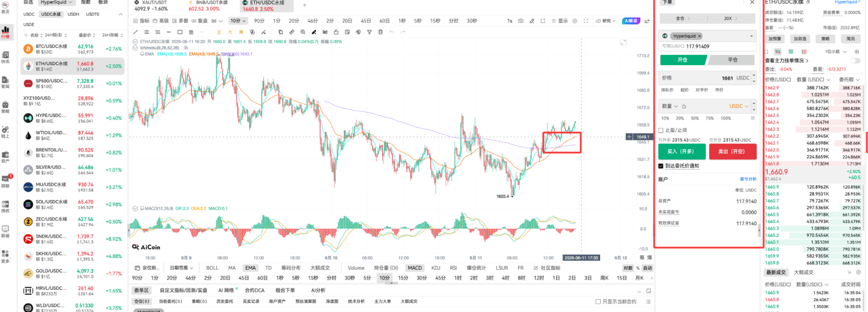Select horizontal line drawing tool

[x=169, y=32]
